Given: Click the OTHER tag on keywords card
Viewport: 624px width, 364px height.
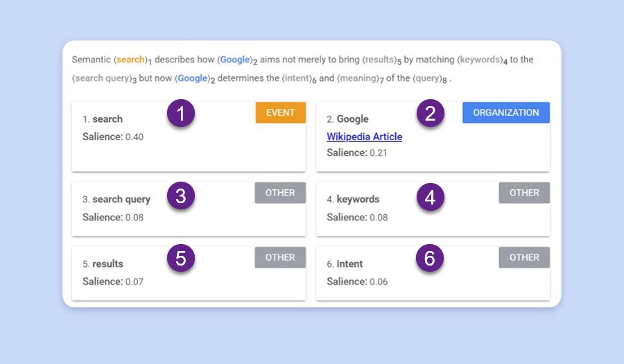Looking at the screenshot, I should tap(524, 193).
